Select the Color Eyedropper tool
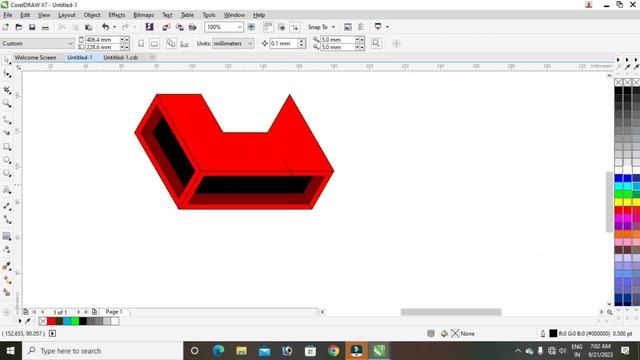 coord(7,266)
